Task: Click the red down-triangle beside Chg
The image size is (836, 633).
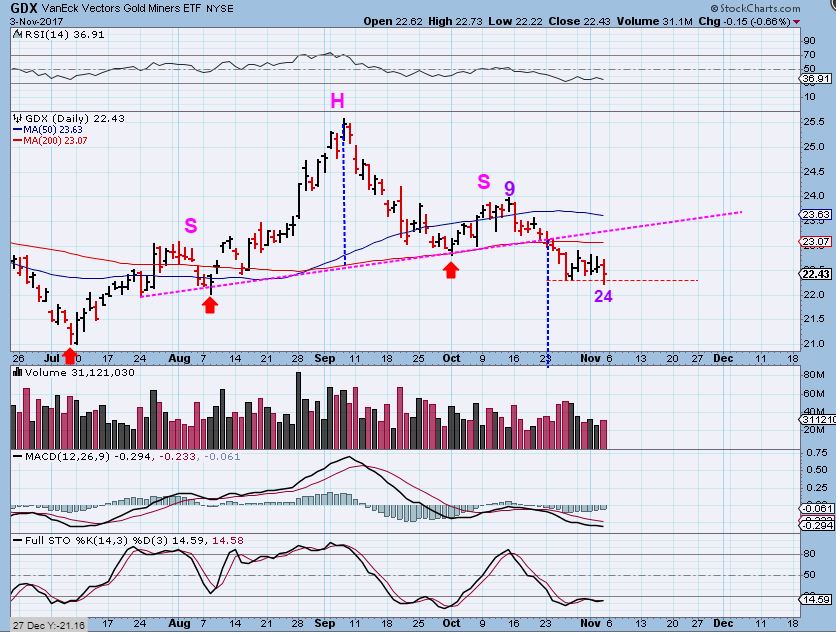Action: point(797,22)
